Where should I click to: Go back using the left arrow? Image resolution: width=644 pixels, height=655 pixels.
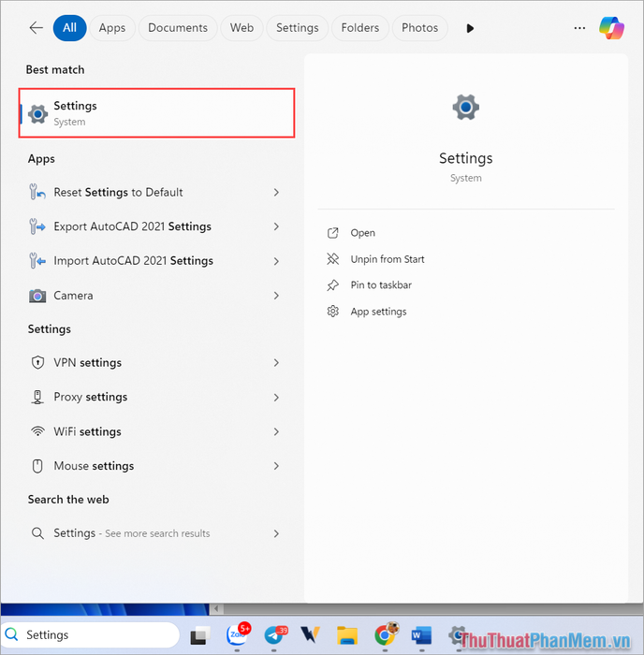(x=36, y=28)
